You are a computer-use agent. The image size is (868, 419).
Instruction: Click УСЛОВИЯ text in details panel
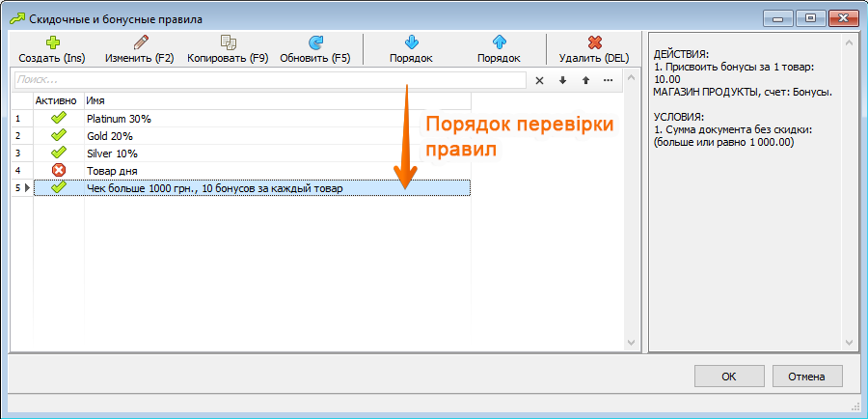click(x=679, y=118)
